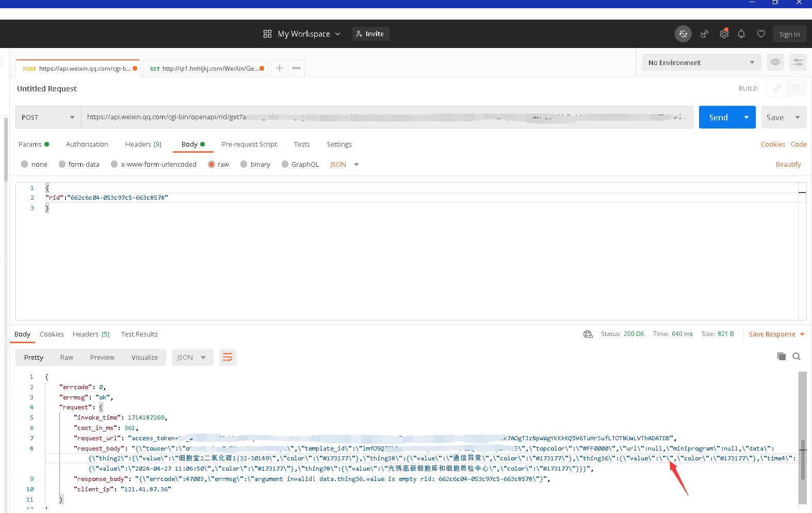The height and width of the screenshot is (513, 812).
Task: Open the Test Results tab
Action: [x=139, y=334]
